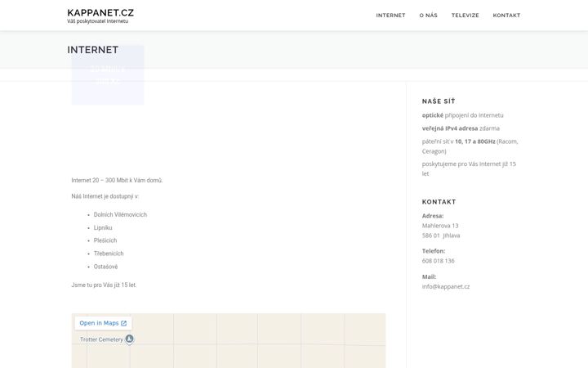Screen dimensions: 588x368
Task: Click the text optické připojení do internetu
Action: tap(462, 115)
